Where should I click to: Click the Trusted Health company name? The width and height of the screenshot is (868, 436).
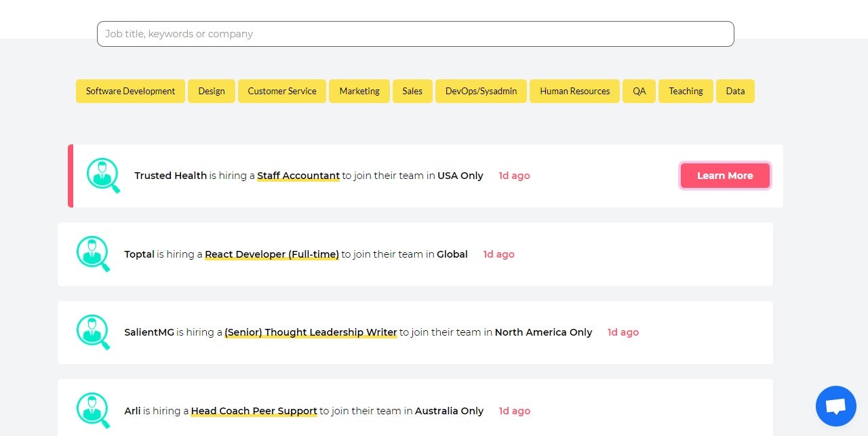click(x=171, y=176)
